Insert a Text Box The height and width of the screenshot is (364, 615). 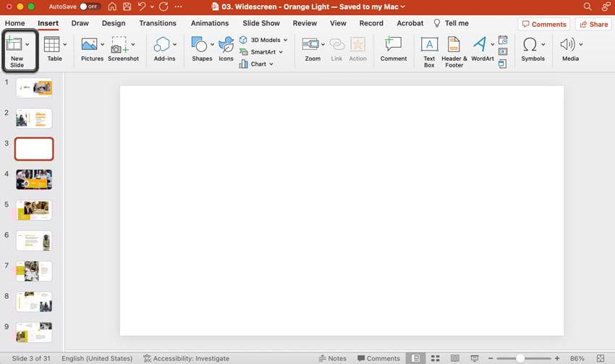coord(429,49)
